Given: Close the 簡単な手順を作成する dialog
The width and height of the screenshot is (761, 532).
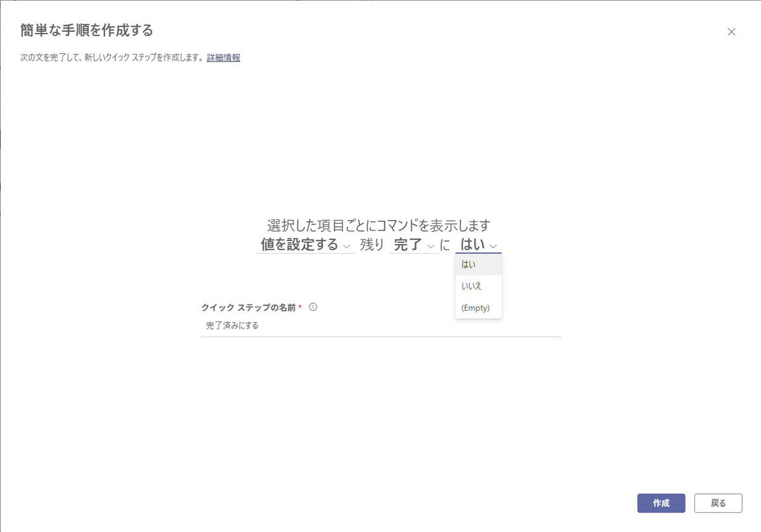Looking at the screenshot, I should pos(731,32).
